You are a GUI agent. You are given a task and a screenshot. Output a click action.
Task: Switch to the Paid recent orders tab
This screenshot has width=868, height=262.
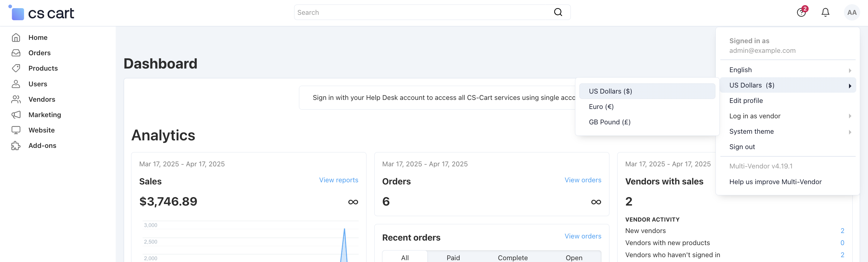coord(453,257)
